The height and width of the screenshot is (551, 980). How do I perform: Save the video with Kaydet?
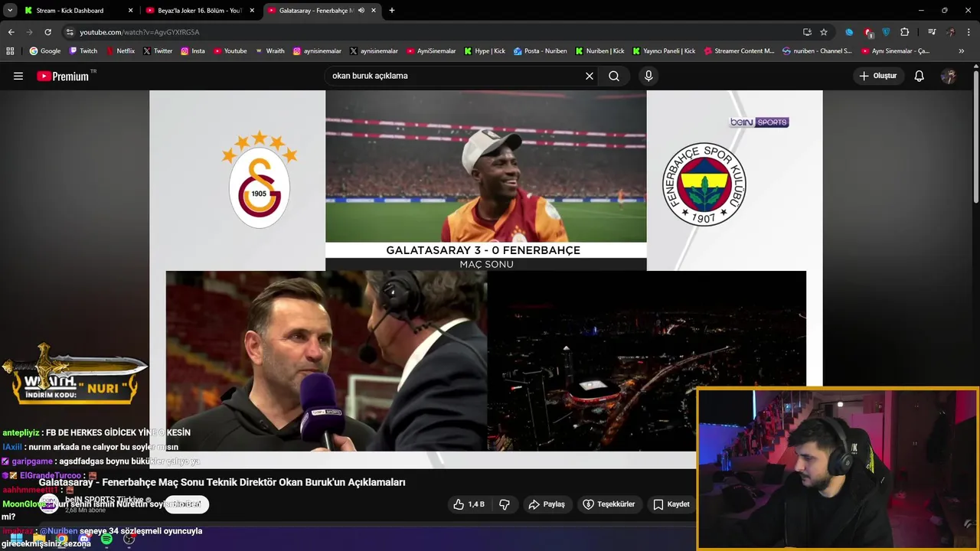(671, 504)
